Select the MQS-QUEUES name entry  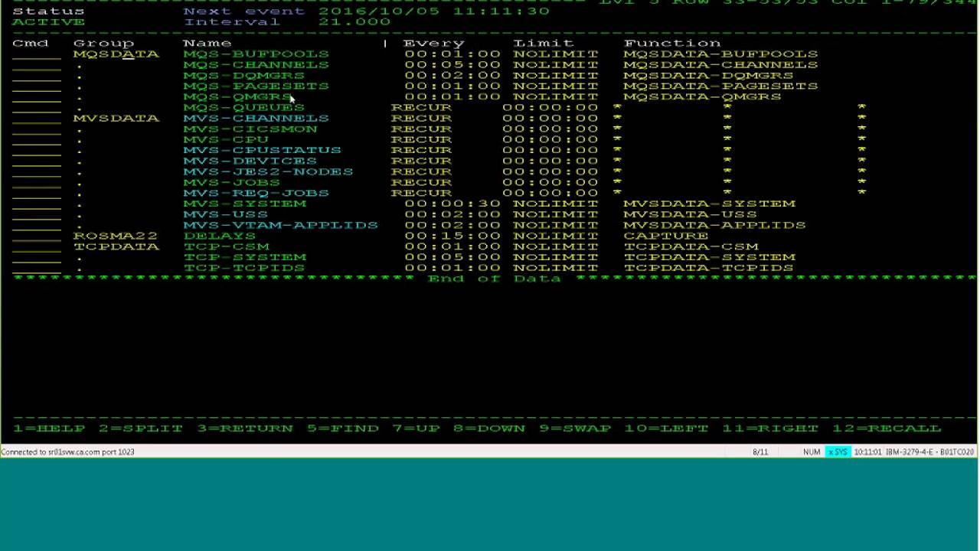(244, 108)
